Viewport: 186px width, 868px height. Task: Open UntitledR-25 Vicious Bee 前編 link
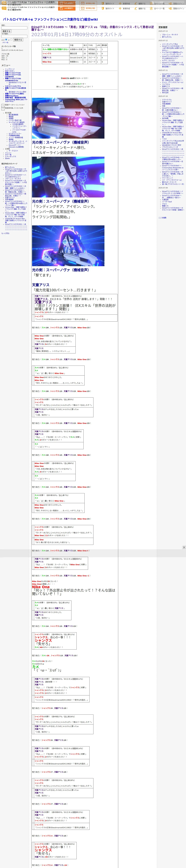15,220
